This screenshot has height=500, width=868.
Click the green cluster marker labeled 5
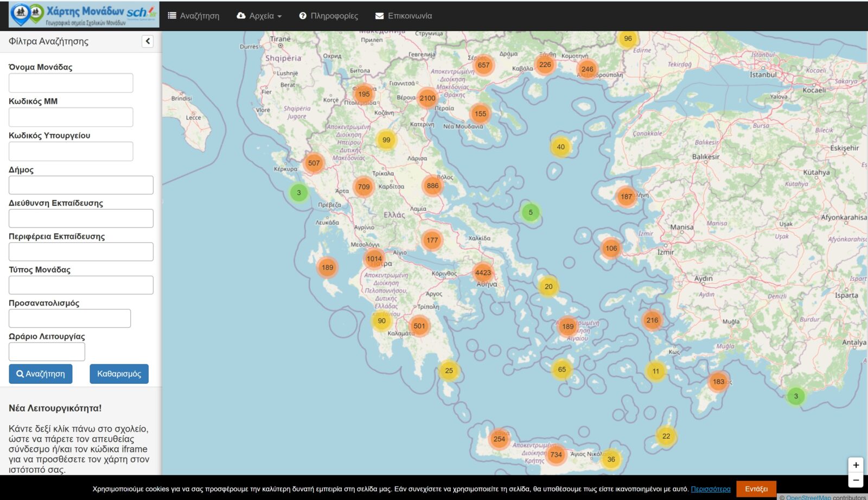531,212
